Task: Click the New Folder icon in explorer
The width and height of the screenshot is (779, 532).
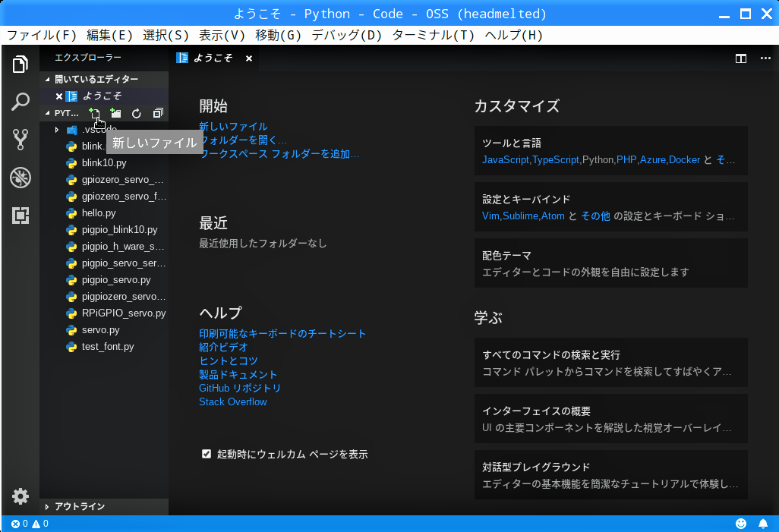Action: pos(115,113)
